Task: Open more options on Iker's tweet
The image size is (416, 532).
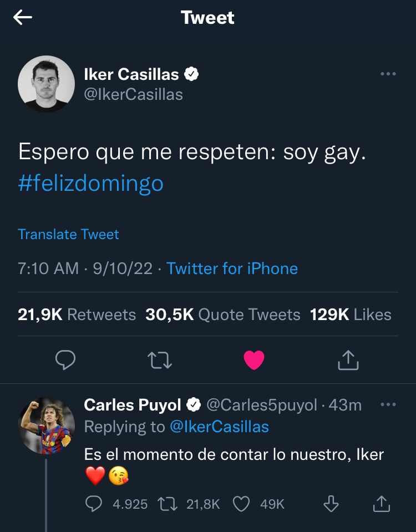Action: point(389,74)
